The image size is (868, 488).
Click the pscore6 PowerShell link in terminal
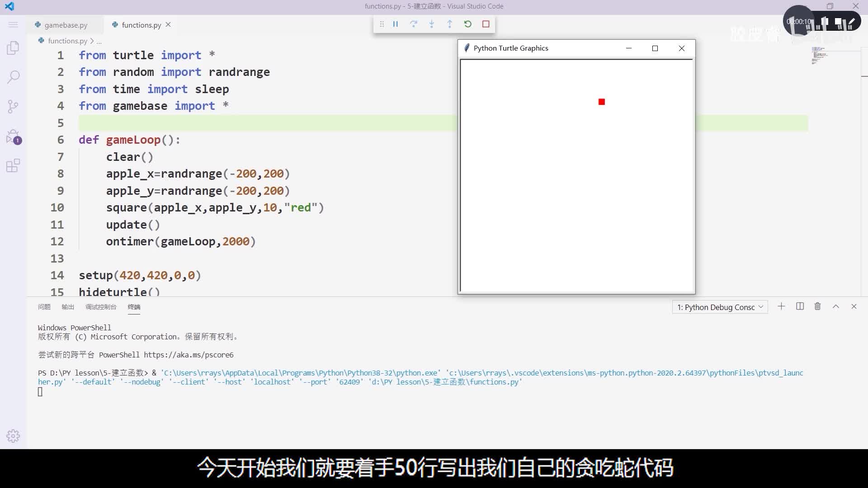[x=189, y=355]
